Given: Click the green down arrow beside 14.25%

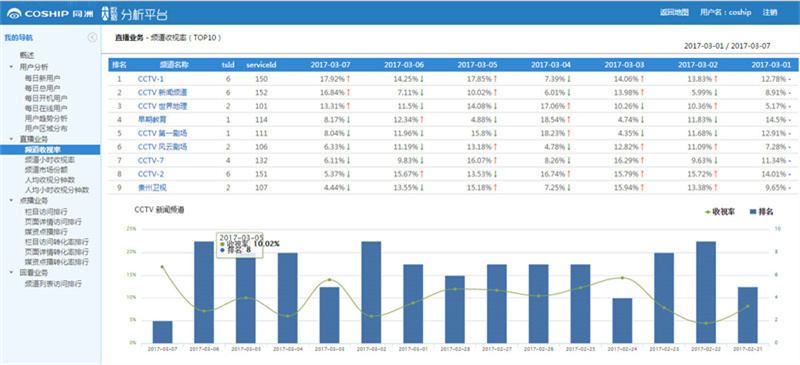Looking at the screenshot, I should [x=422, y=79].
